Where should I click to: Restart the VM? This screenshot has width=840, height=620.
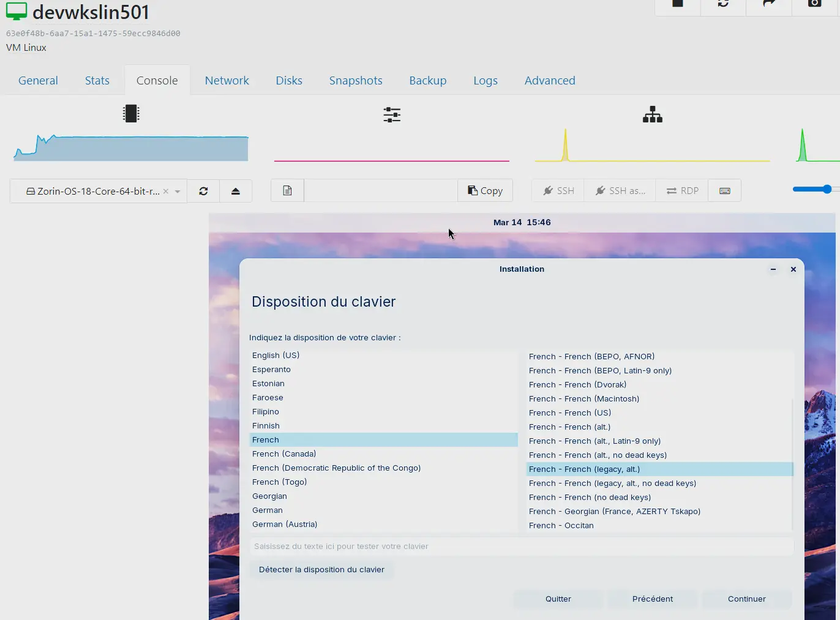click(723, 5)
